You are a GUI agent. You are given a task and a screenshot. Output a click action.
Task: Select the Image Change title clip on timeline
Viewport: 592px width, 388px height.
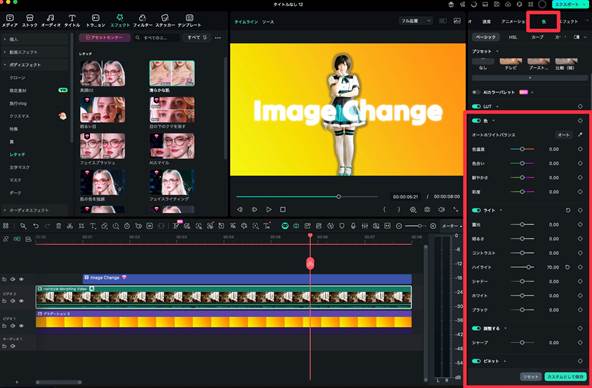point(247,279)
